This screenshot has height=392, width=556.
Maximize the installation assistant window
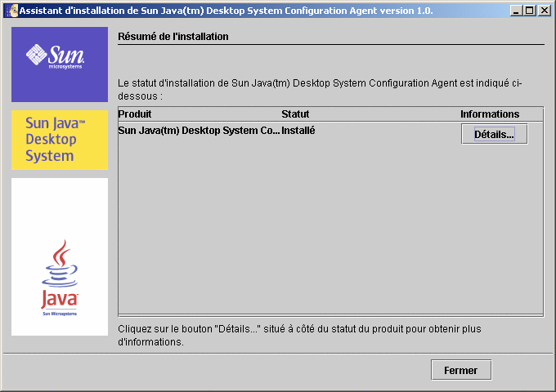[529, 11]
